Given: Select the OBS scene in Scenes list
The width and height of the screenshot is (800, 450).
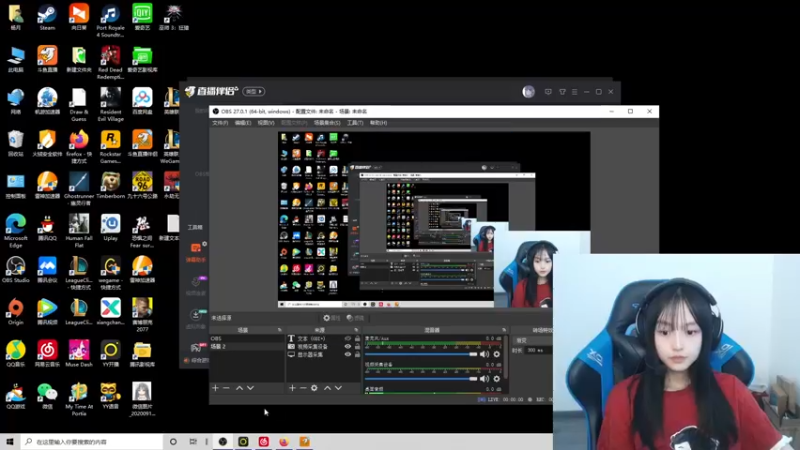Looking at the screenshot, I should [247, 338].
